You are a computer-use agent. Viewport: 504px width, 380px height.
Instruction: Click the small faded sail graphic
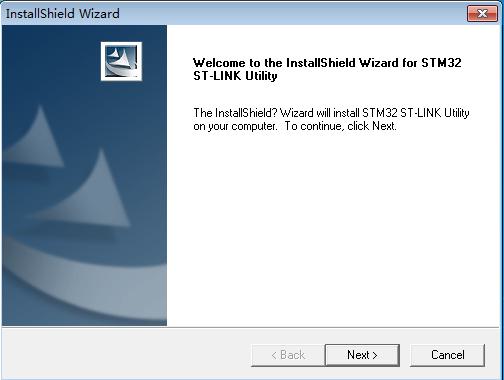(x=35, y=138)
